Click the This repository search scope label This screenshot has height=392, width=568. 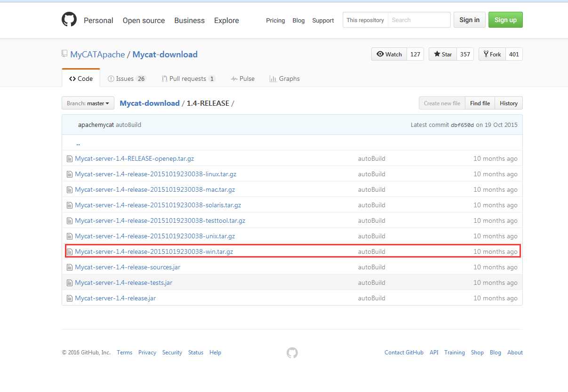point(365,20)
